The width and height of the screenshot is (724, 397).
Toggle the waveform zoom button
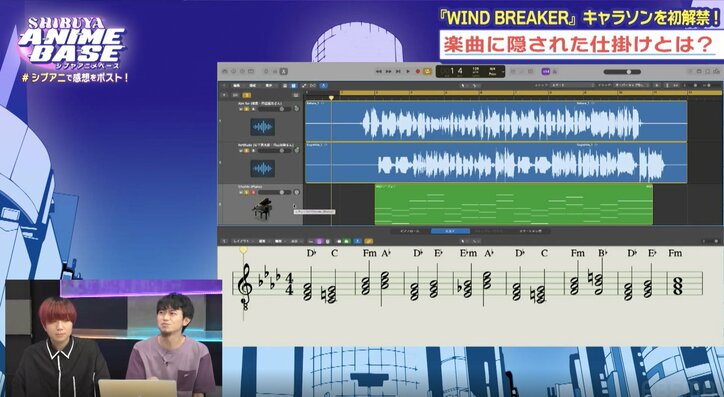(657, 85)
